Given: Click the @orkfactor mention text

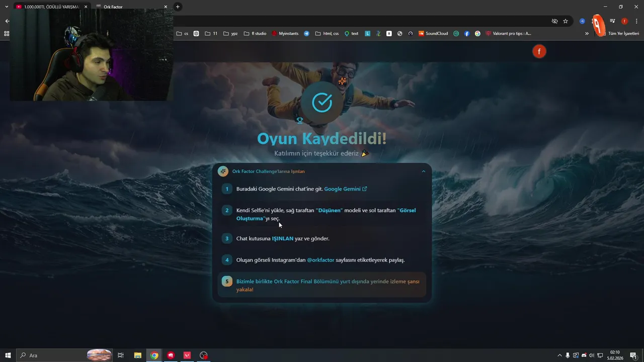Looking at the screenshot, I should coord(320,260).
